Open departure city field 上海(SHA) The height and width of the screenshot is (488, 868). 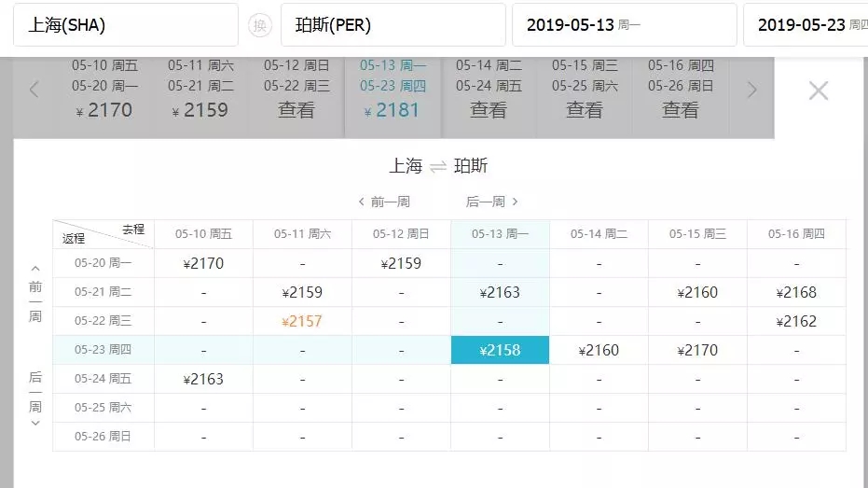tap(126, 25)
